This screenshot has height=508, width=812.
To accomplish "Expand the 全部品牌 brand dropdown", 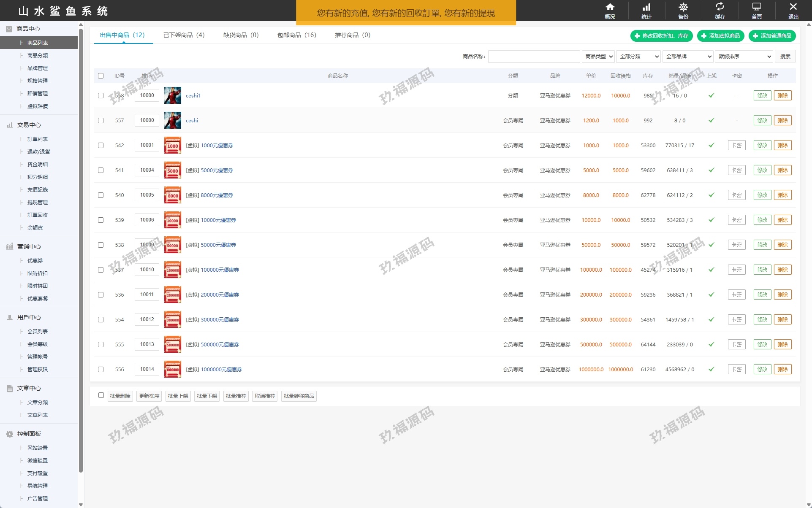I will [x=688, y=56].
